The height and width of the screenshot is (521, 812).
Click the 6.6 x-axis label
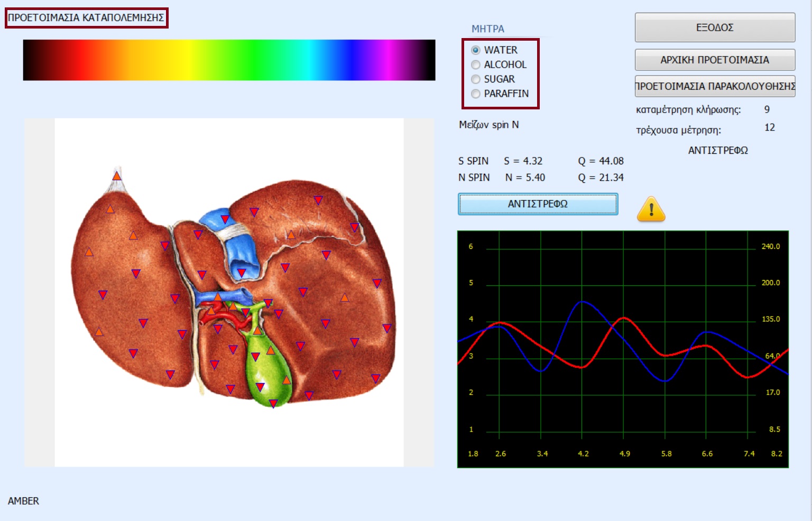707,454
